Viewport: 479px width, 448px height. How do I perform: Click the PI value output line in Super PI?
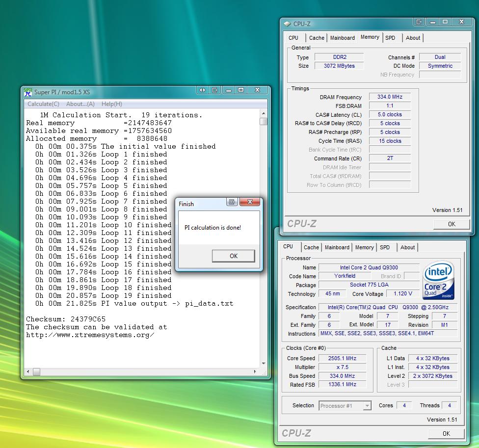point(134,304)
